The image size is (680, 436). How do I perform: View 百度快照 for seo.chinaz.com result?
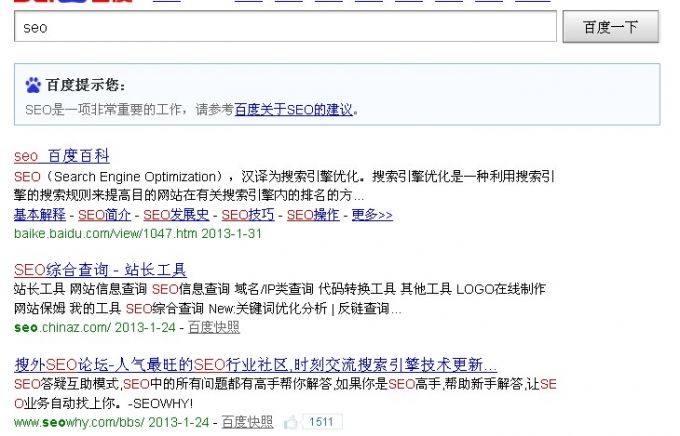coord(214,326)
